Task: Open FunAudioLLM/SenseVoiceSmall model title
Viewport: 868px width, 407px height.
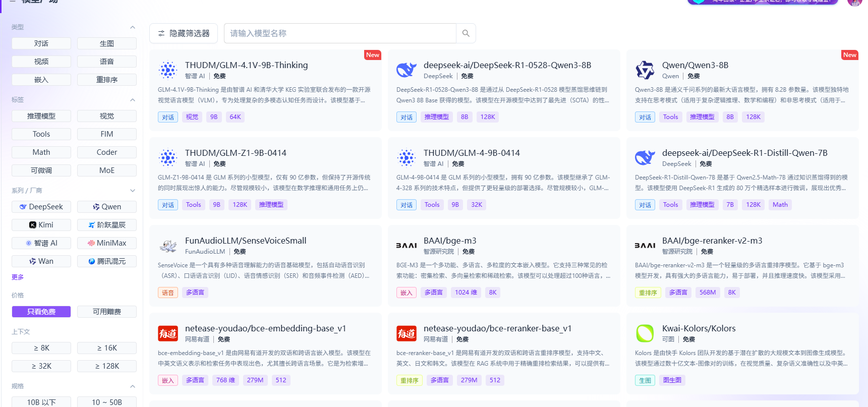Action: 246,241
